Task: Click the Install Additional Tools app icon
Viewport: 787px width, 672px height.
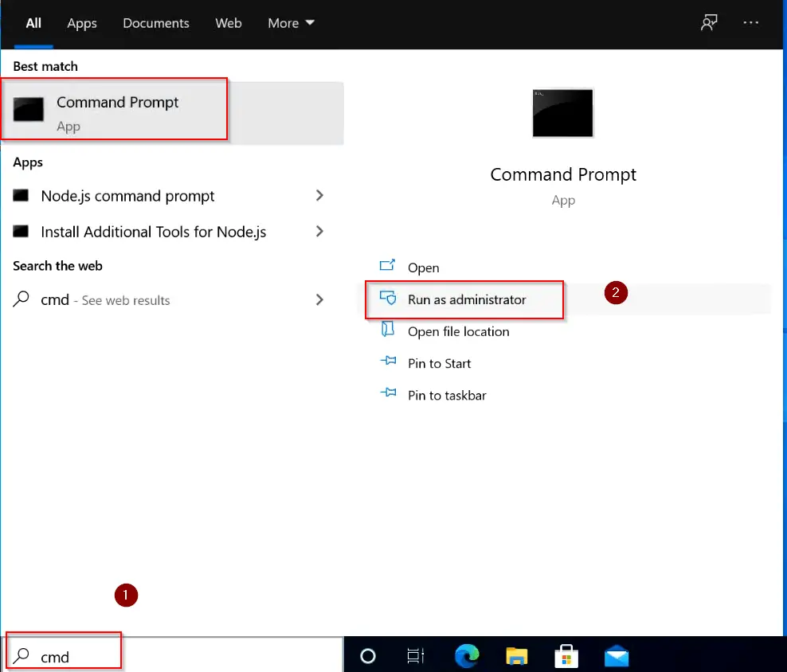Action: 21,232
